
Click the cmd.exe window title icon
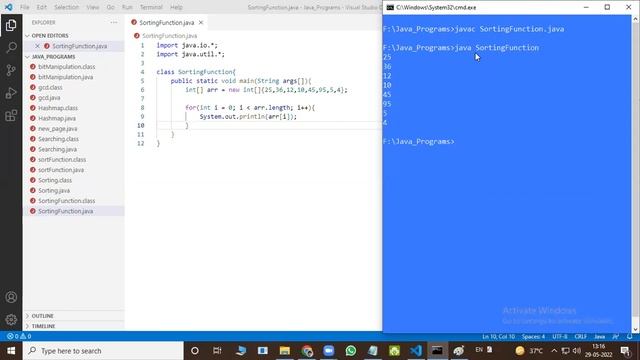pos(390,7)
